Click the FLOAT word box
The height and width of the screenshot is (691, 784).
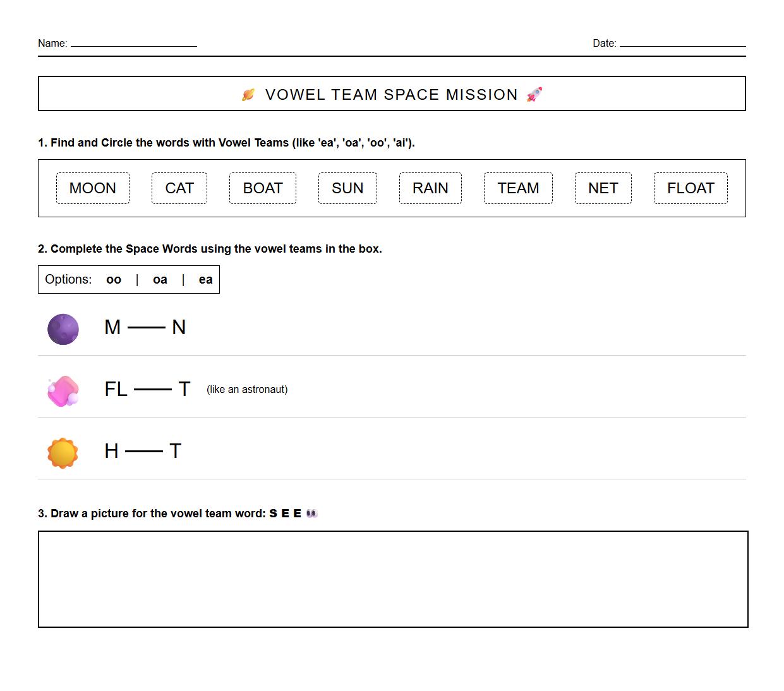point(691,188)
